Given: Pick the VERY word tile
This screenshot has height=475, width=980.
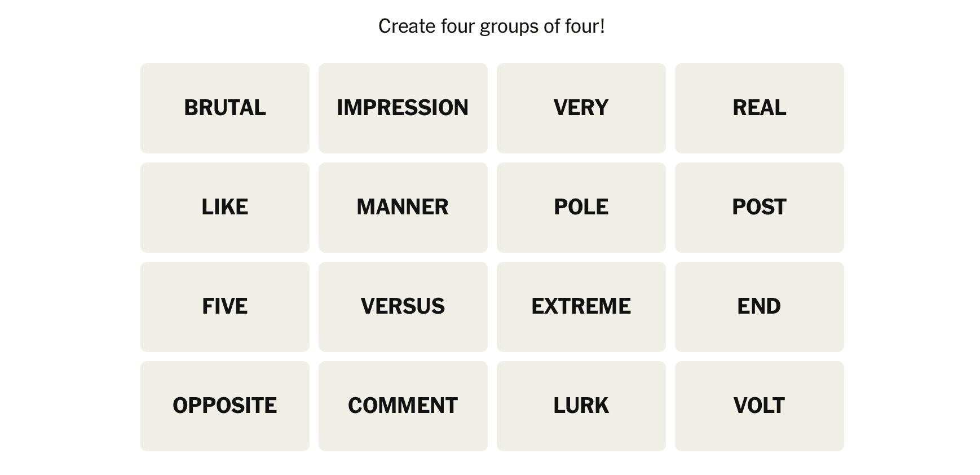Looking at the screenshot, I should click(581, 108).
